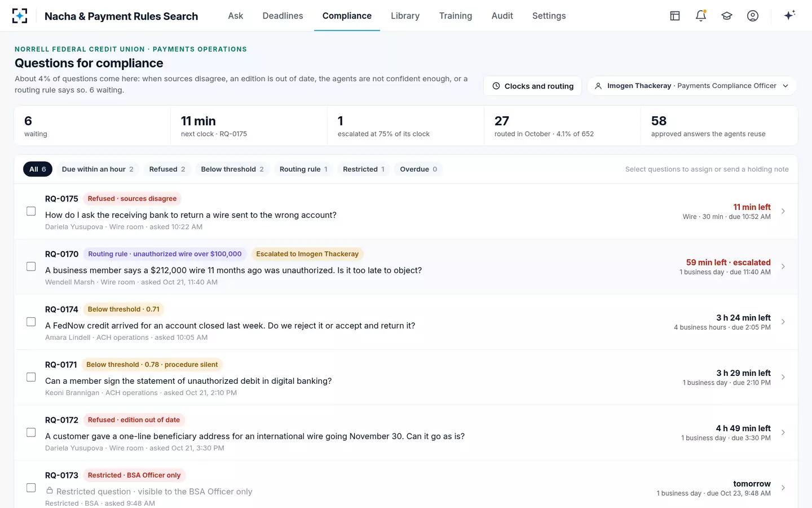Screen dimensions: 812x508
Task: Open the layout panel icon
Action: click(x=675, y=16)
